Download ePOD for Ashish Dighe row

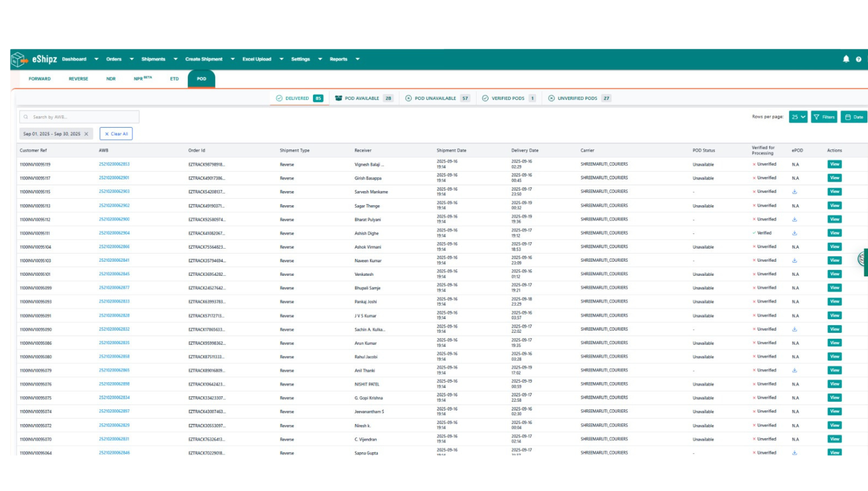point(794,233)
